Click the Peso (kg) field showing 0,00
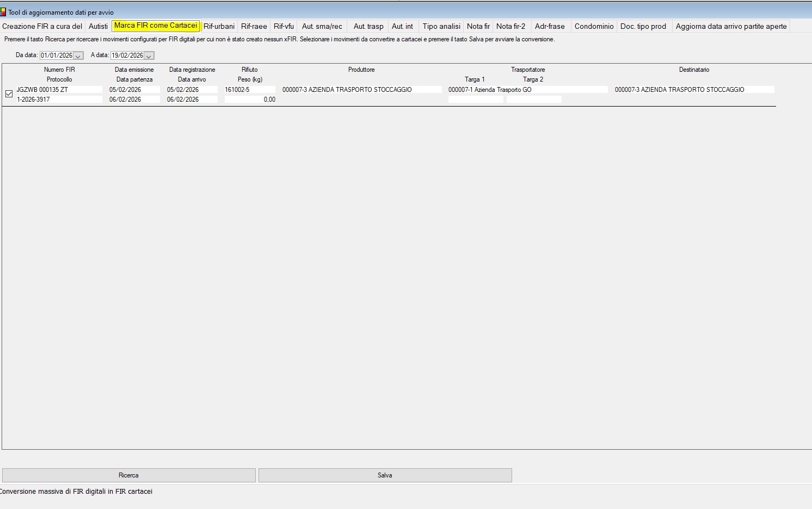This screenshot has width=812, height=509. [250, 100]
